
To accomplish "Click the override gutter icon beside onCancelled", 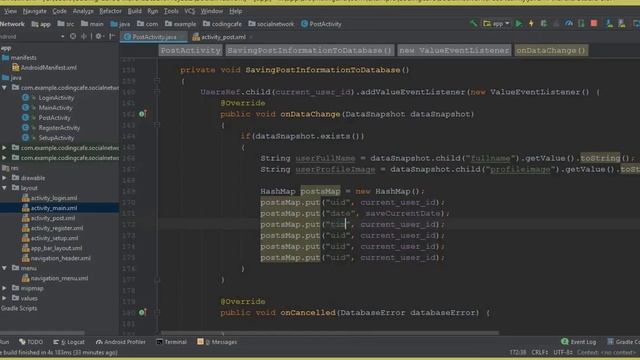I will click(x=142, y=313).
